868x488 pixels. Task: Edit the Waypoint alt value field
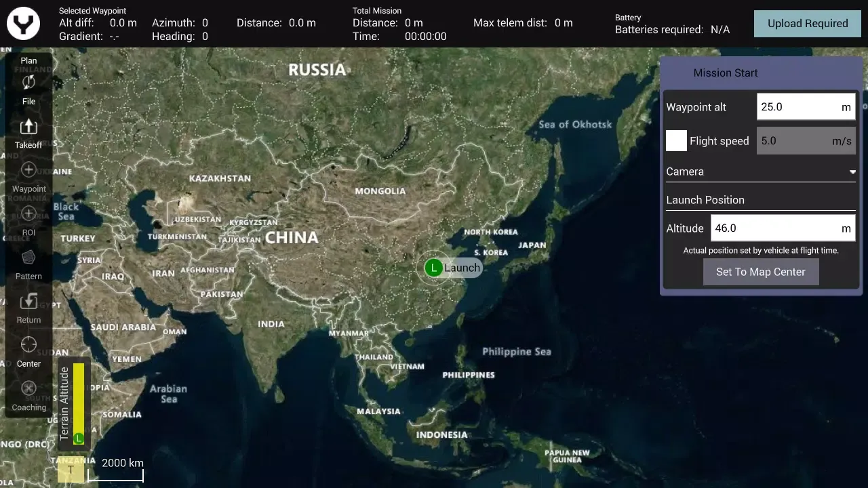806,107
